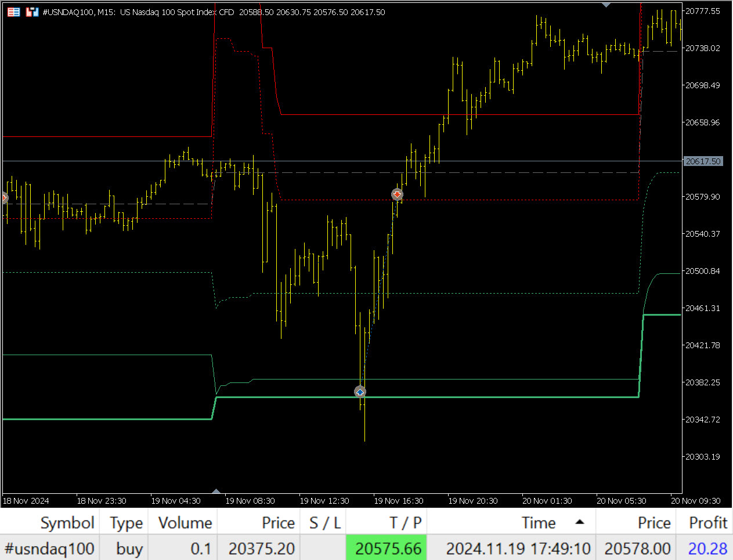This screenshot has width=733, height=560.
Task: Click the Time column header
Action: [539, 523]
